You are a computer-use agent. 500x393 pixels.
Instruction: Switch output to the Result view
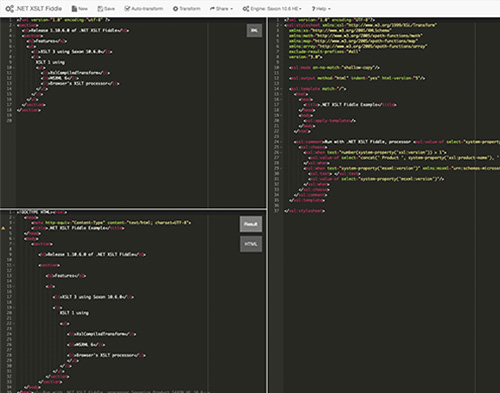[251, 224]
